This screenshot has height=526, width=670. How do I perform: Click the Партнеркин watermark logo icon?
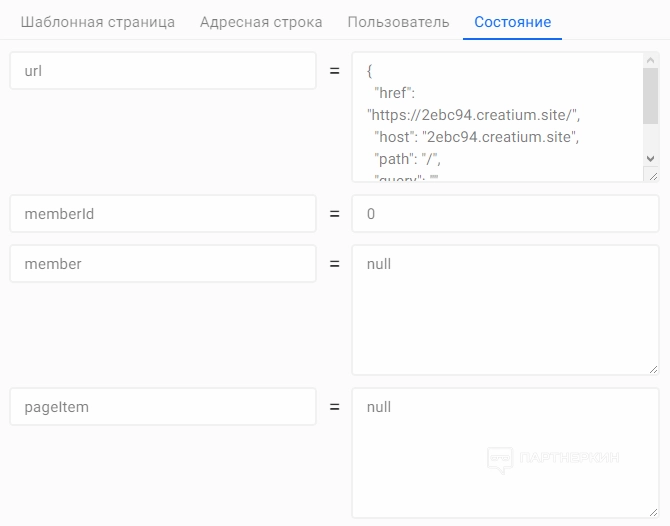(x=499, y=459)
